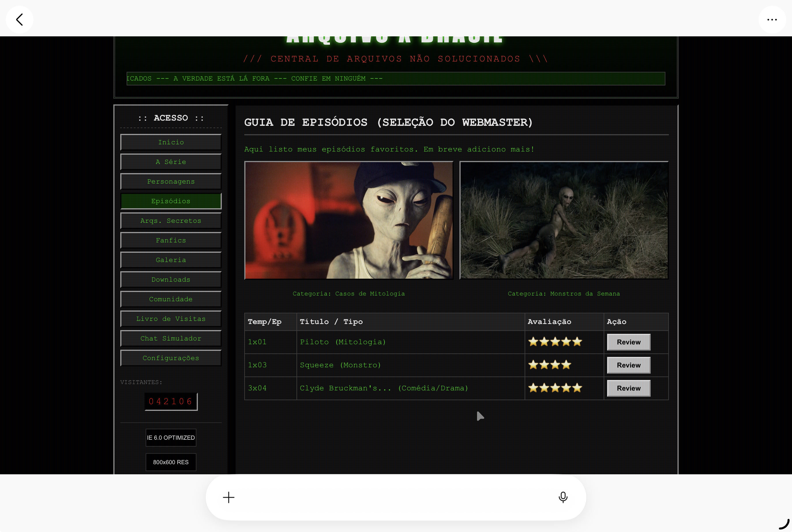Screen dimensions: 792x532
Task: Tap the plus attachment icon
Action: [229, 497]
